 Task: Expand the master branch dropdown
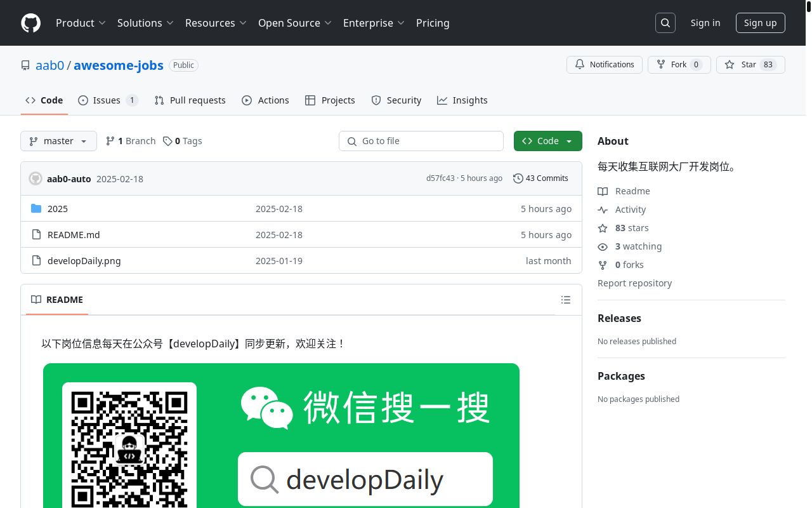click(58, 141)
